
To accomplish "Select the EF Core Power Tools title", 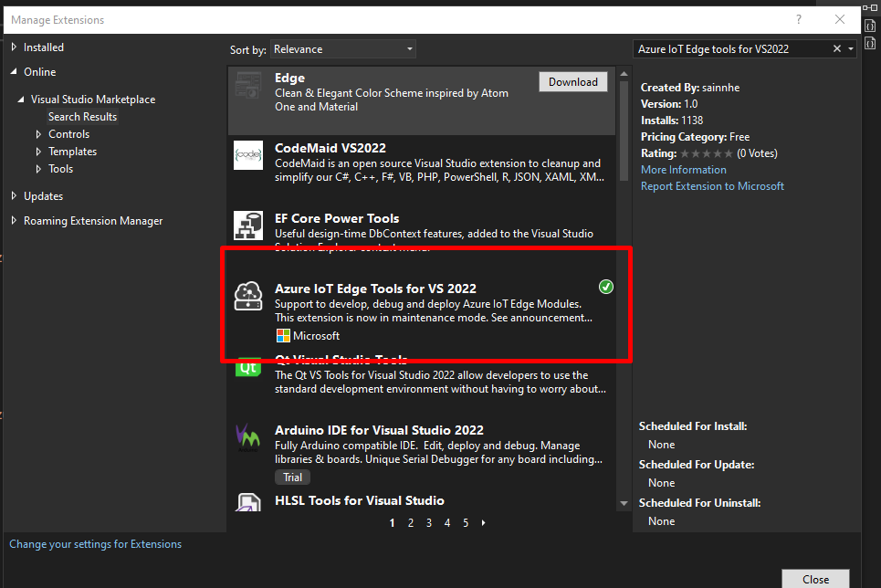I will click(x=337, y=218).
